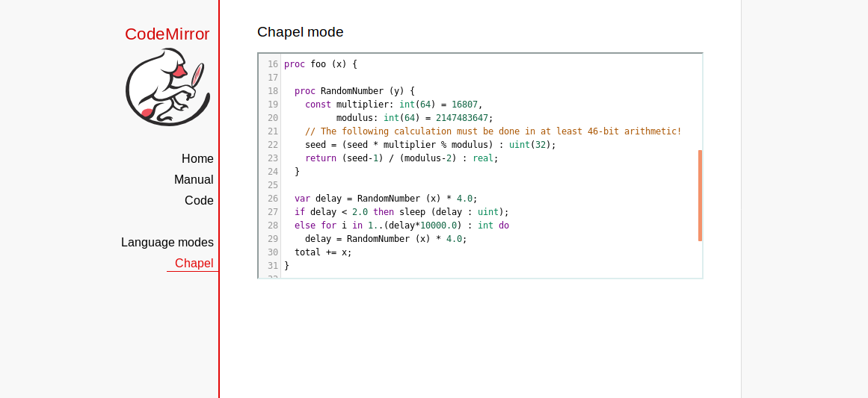Click the CodeMirror title link
This screenshot has height=398, width=868.
167,34
